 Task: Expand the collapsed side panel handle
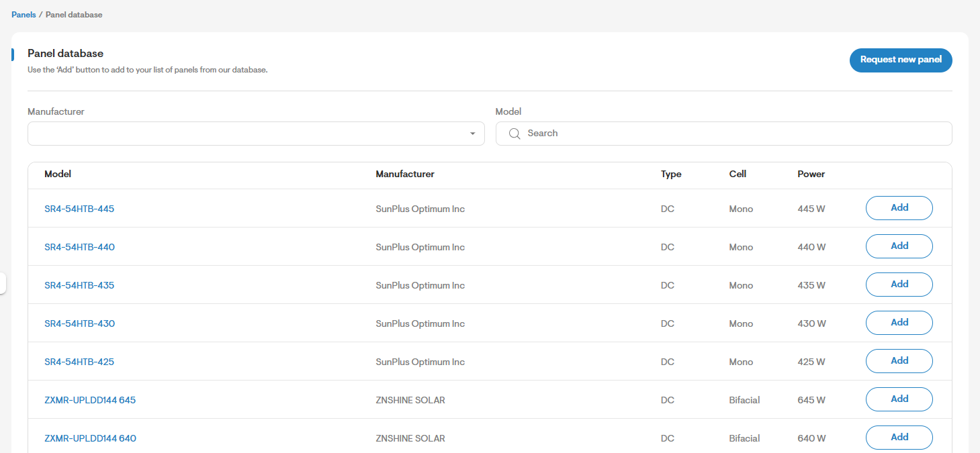click(3, 283)
